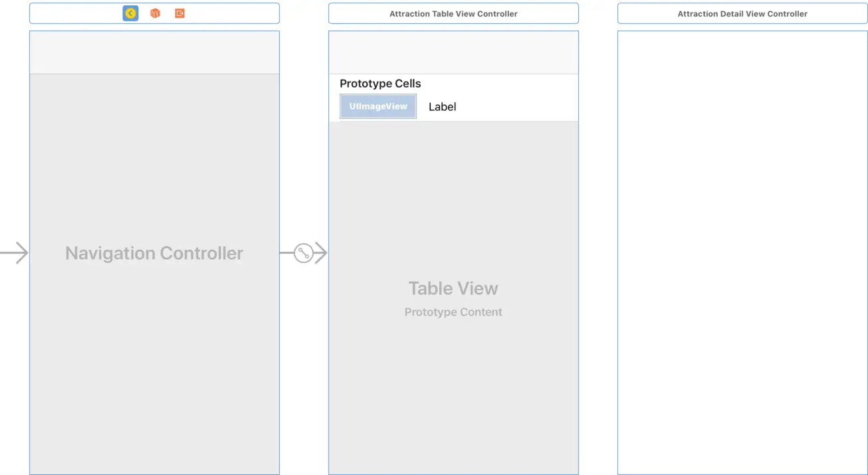
Task: Select the Navigation Controller scene icon
Action: [130, 13]
